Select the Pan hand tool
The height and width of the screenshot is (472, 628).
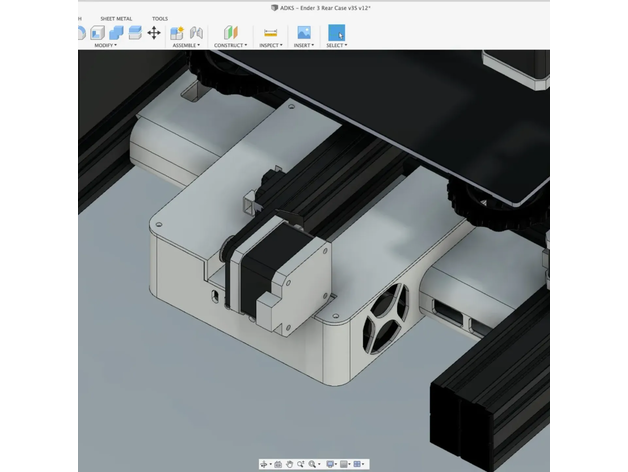[x=290, y=464]
